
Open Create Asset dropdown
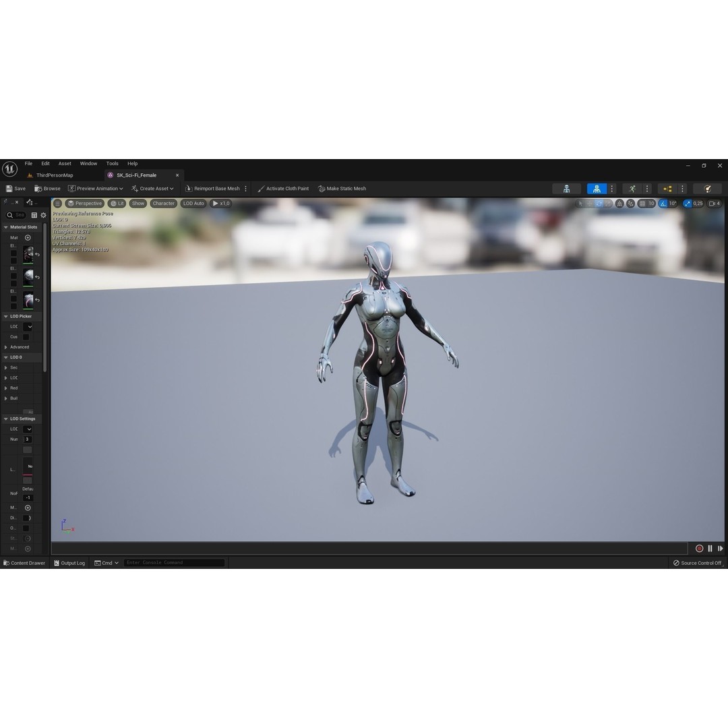tap(152, 189)
